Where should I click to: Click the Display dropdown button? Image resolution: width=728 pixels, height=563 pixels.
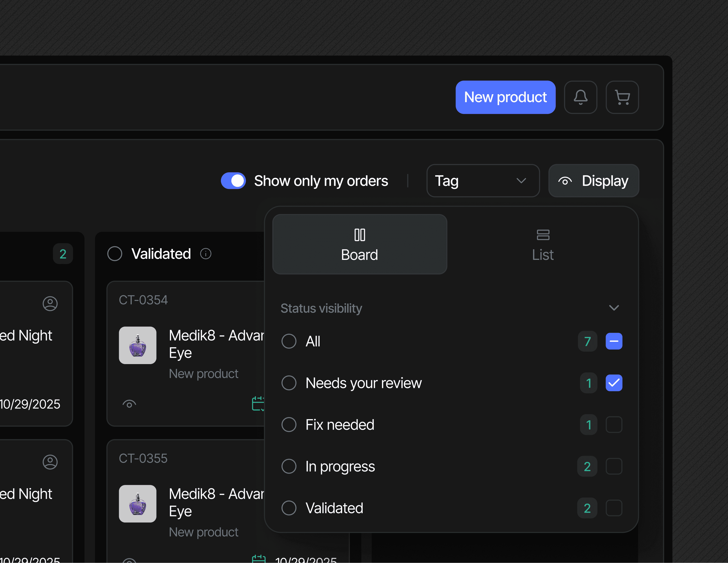coord(594,181)
